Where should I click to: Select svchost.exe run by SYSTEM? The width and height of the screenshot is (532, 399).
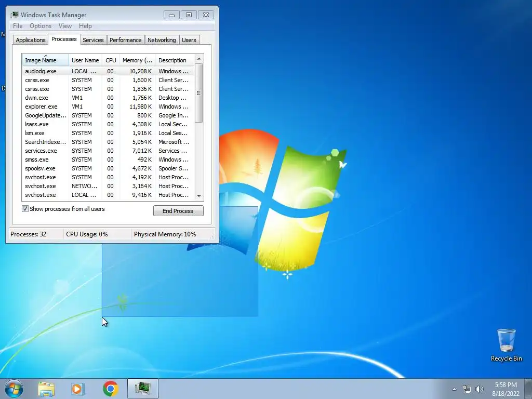(108, 177)
